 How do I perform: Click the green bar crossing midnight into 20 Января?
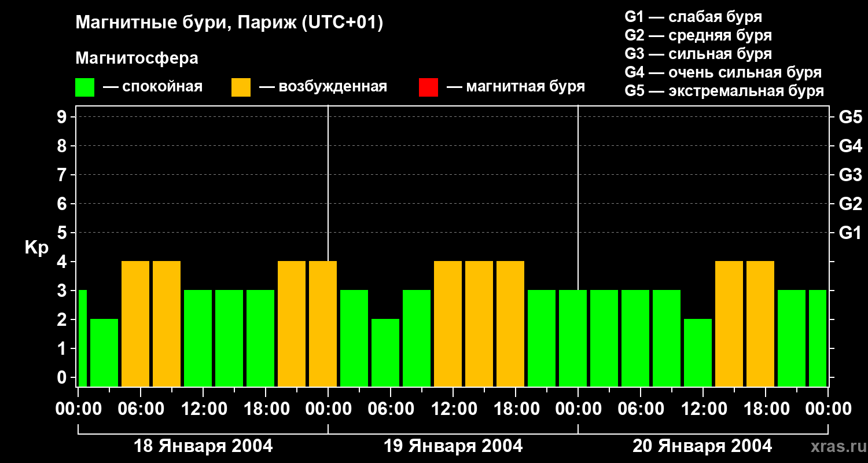tap(573, 338)
